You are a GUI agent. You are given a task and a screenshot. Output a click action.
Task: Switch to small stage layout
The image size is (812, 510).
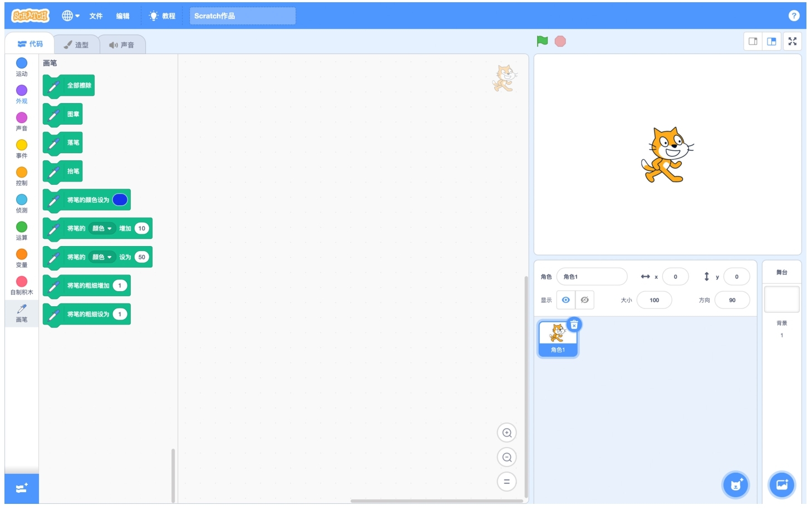tap(753, 41)
